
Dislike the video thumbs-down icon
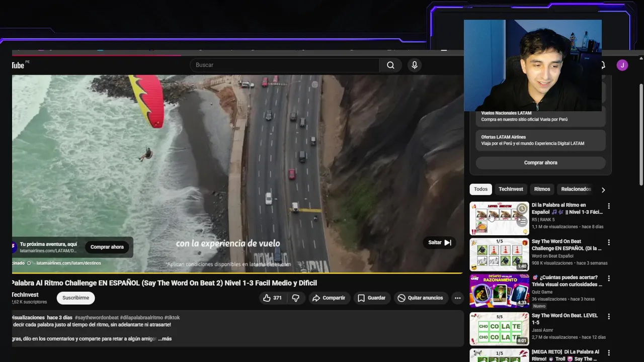(x=296, y=298)
